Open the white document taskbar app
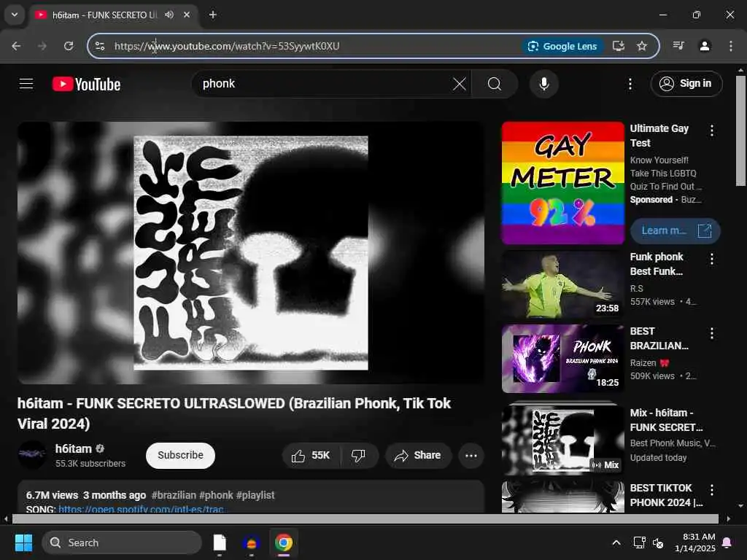This screenshot has width=747, height=560. click(220, 542)
